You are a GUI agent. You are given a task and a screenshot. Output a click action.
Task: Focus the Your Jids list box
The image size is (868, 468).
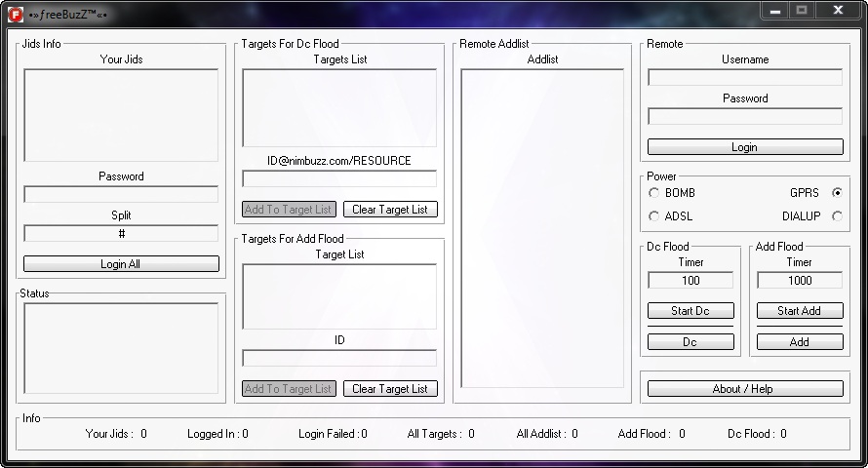tap(121, 115)
